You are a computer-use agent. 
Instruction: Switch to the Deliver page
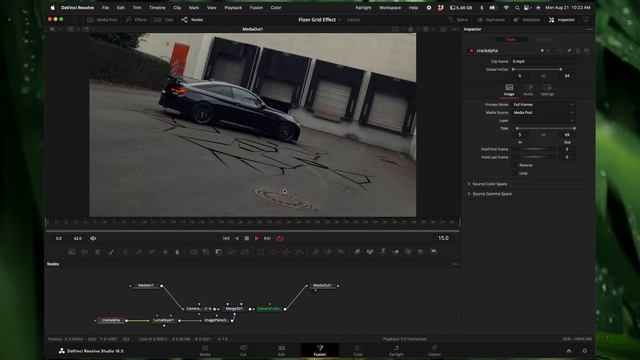(435, 351)
